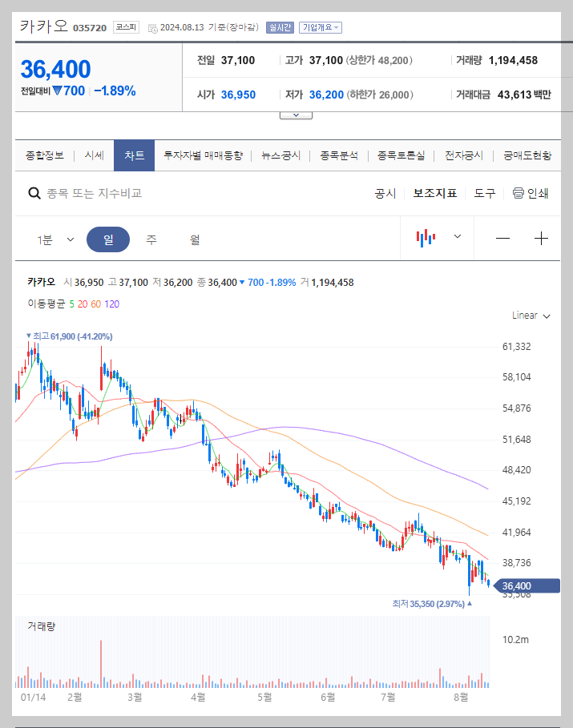Open the 보조지표 indicator panel
Viewport: 573px width, 728px height.
click(x=434, y=193)
